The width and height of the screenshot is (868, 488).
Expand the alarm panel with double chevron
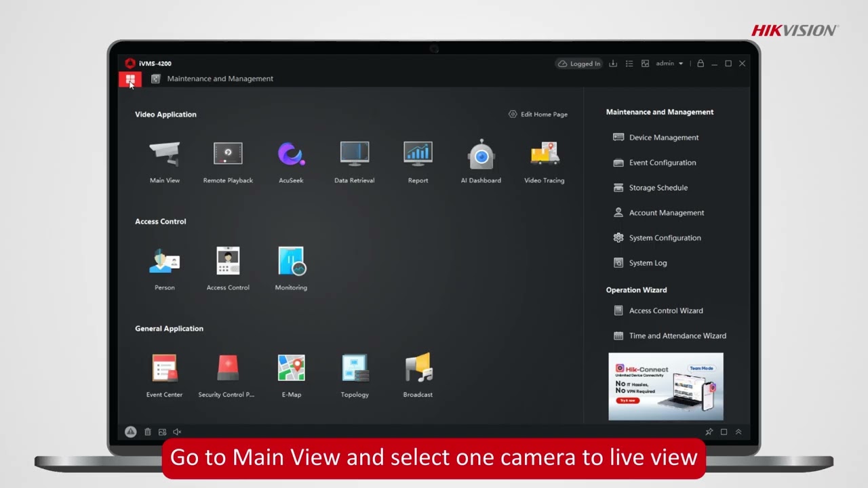pyautogui.click(x=738, y=432)
